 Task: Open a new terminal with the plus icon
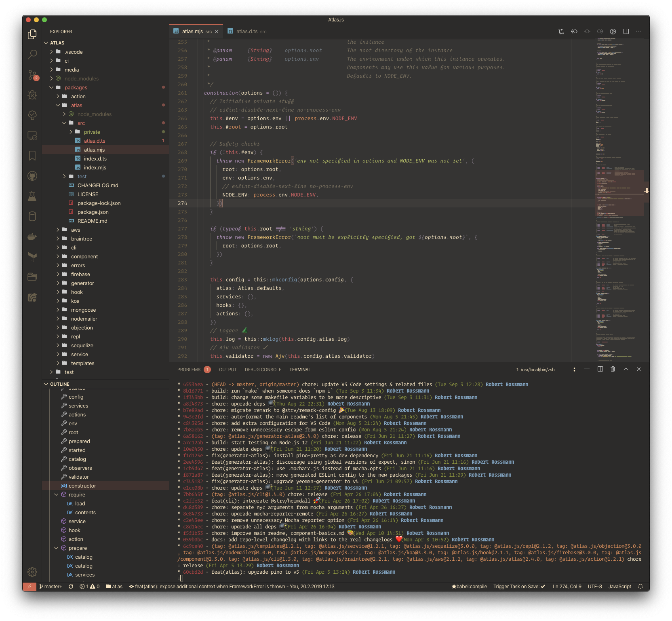(x=587, y=369)
